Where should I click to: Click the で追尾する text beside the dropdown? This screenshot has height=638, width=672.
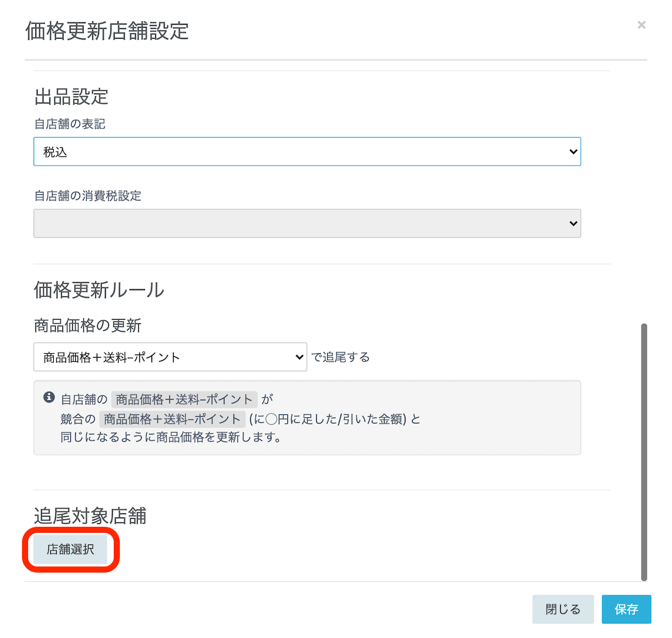click(341, 357)
